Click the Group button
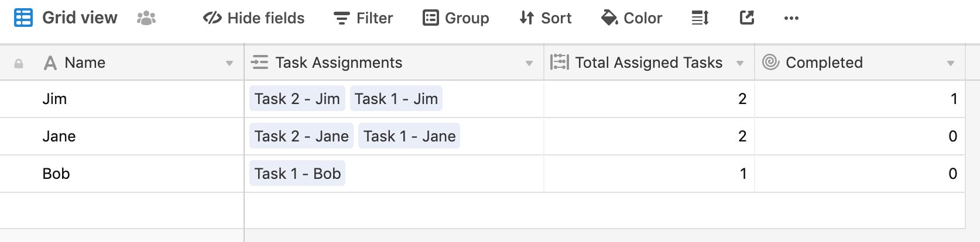 (x=455, y=18)
